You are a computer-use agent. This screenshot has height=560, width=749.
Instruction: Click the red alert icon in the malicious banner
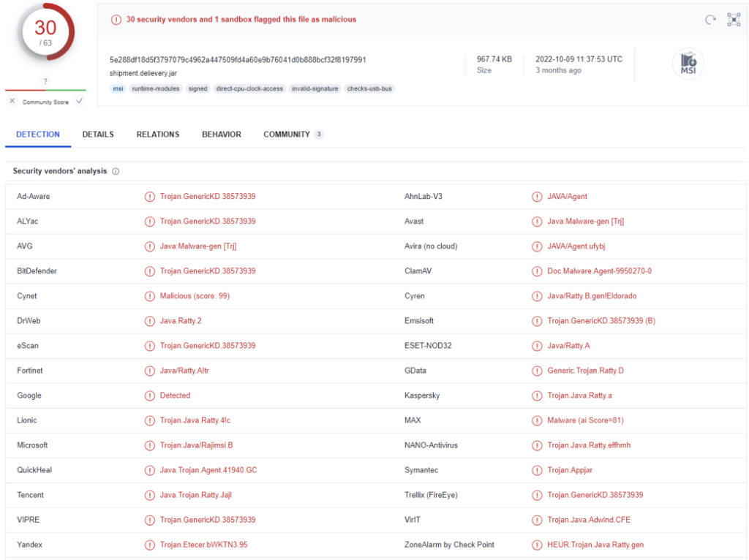click(116, 20)
